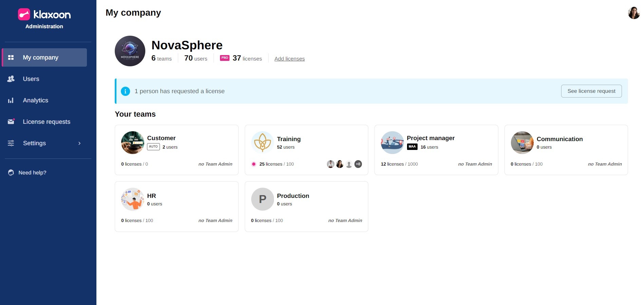
Task: Go to License requests menu item
Action: point(47,122)
